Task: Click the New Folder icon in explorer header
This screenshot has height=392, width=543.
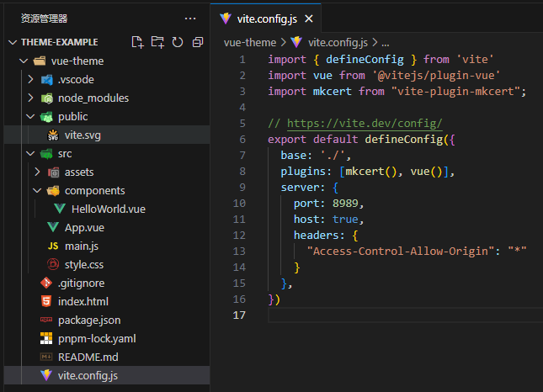Action: point(157,42)
